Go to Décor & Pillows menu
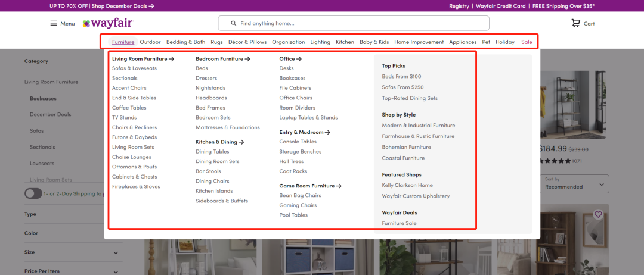 [247, 42]
